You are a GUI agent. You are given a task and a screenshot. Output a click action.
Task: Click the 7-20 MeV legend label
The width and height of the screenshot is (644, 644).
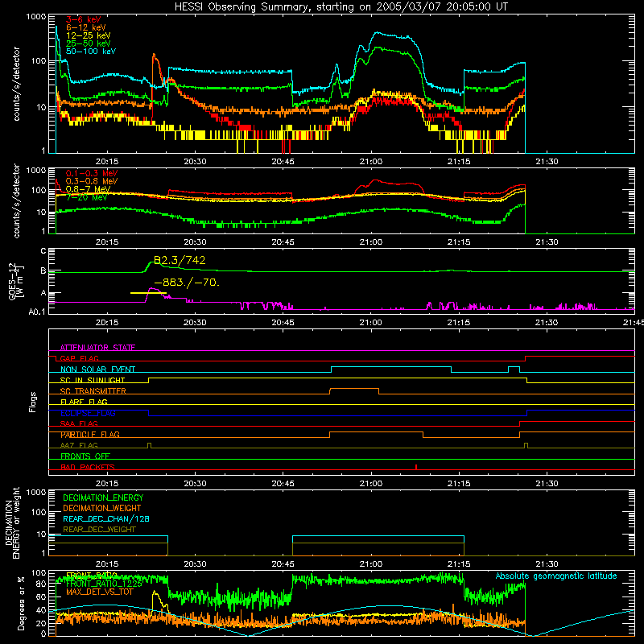[86, 197]
